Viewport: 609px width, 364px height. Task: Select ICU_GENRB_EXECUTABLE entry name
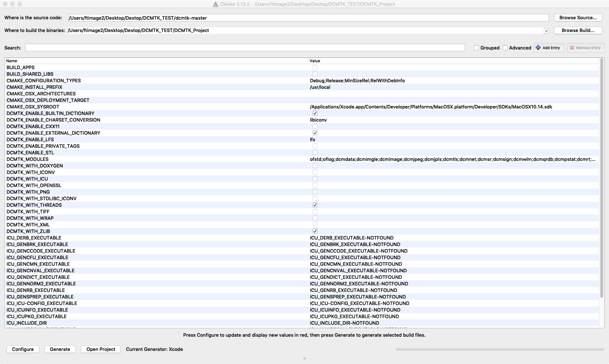tap(36, 290)
